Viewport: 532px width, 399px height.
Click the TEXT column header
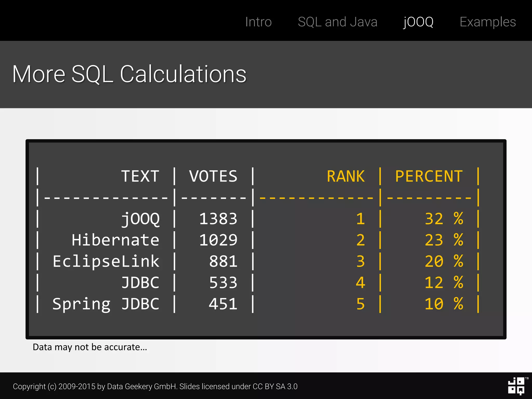tap(140, 176)
